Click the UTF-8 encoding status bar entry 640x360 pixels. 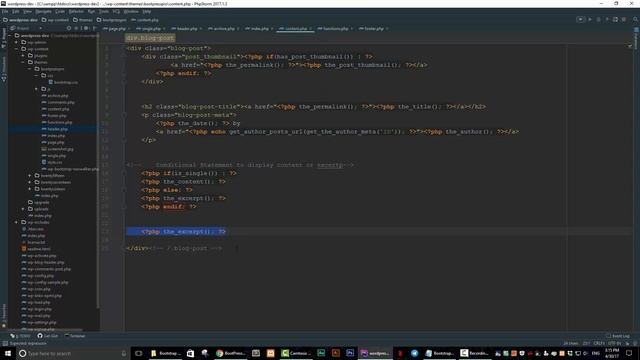point(615,343)
